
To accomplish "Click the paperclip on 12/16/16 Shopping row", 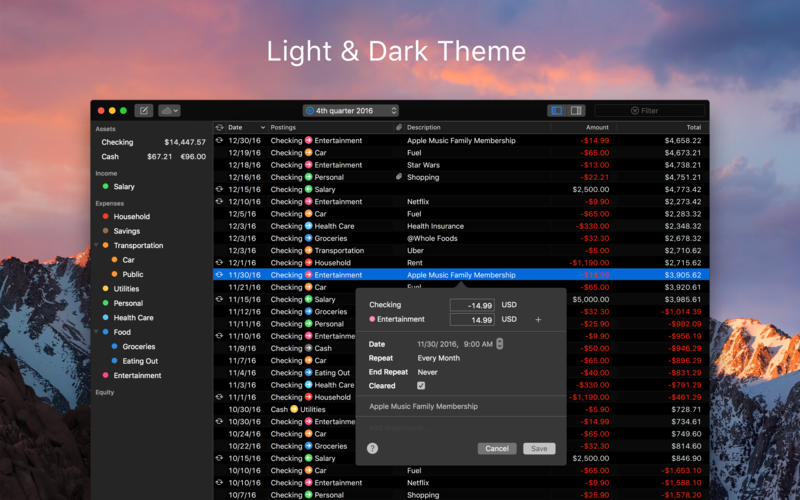I will [x=399, y=177].
